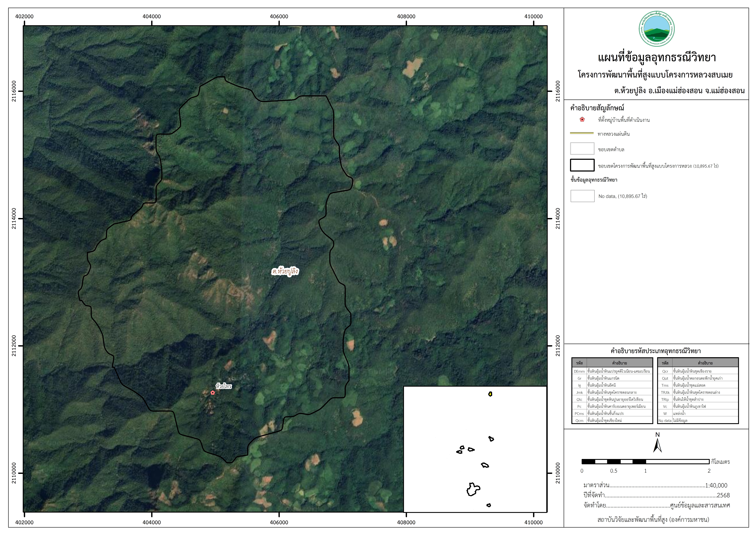
Task: Click the yellow highlighted polygon in the inset map
Action: click(x=490, y=394)
